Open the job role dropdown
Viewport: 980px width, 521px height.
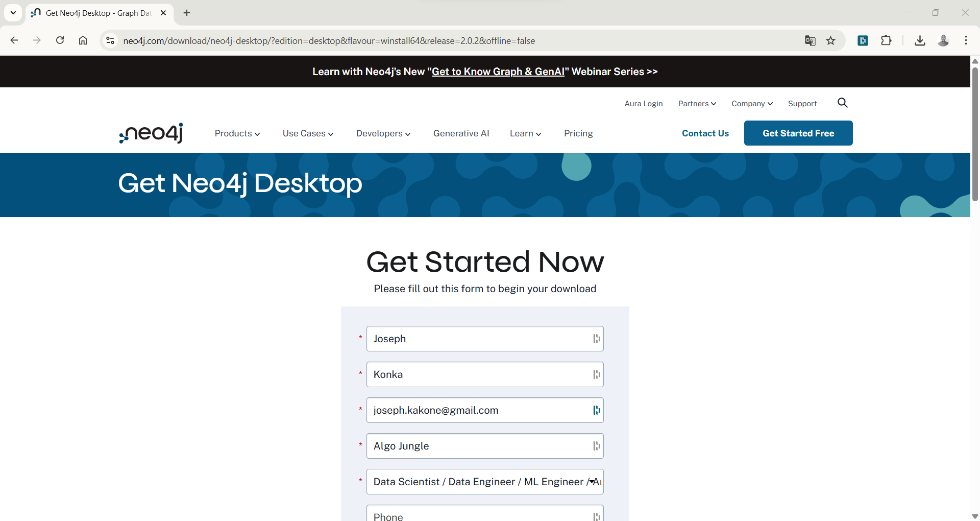pos(485,482)
